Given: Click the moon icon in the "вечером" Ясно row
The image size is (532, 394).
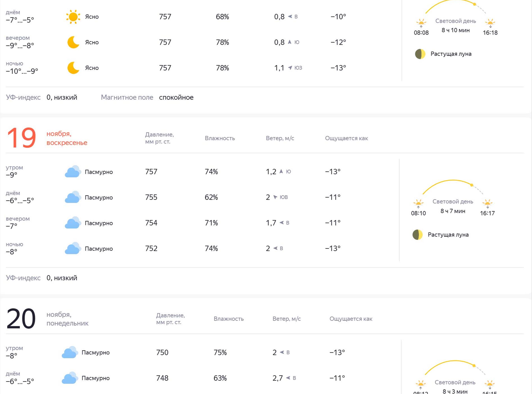Looking at the screenshot, I should (x=73, y=42).
